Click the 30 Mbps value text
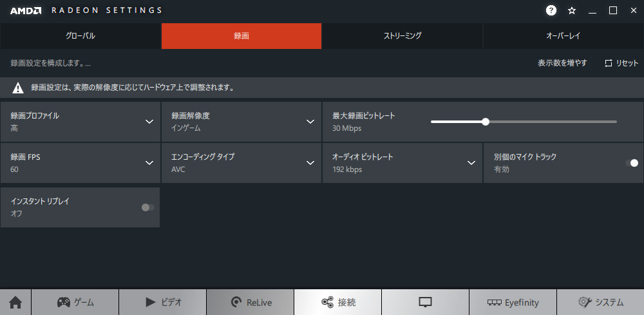 coord(346,128)
